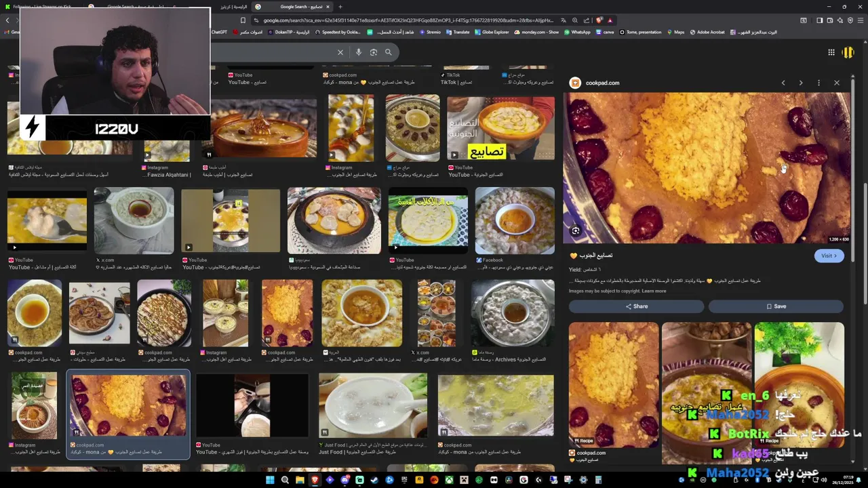Screen dimensions: 868x488
Task: Open the Learn more copyright link
Action: [x=654, y=291]
